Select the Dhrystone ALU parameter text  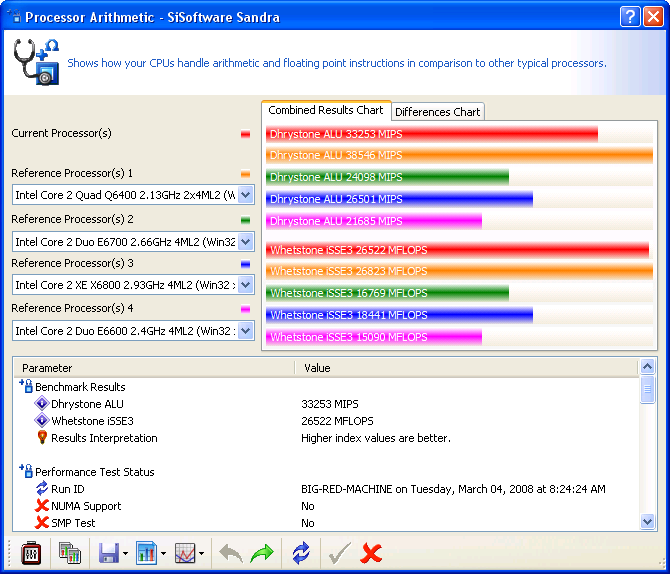coord(87,404)
